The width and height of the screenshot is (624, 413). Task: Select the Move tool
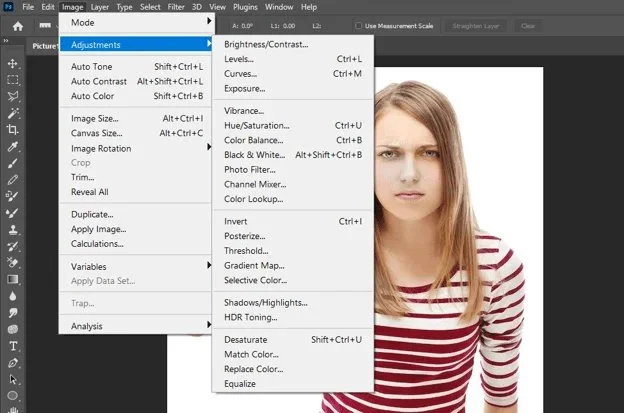[x=13, y=64]
